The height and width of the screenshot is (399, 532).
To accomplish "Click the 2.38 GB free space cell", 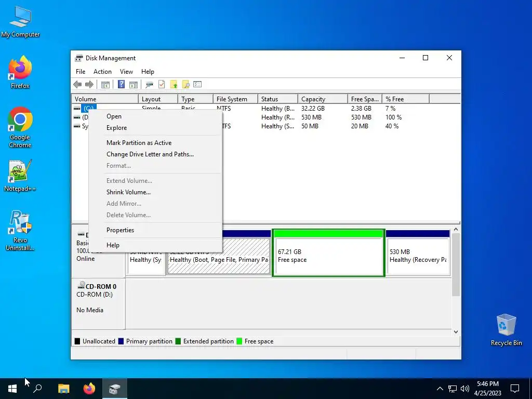I will 361,109.
